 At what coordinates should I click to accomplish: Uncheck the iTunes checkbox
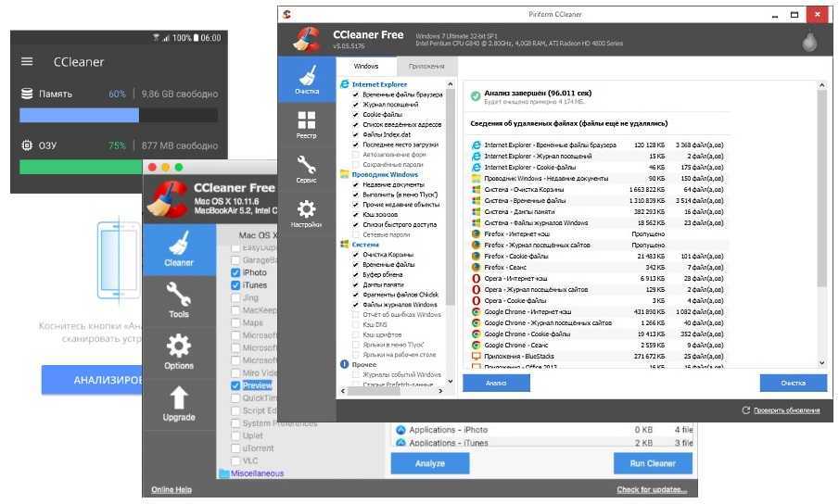pyautogui.click(x=235, y=286)
